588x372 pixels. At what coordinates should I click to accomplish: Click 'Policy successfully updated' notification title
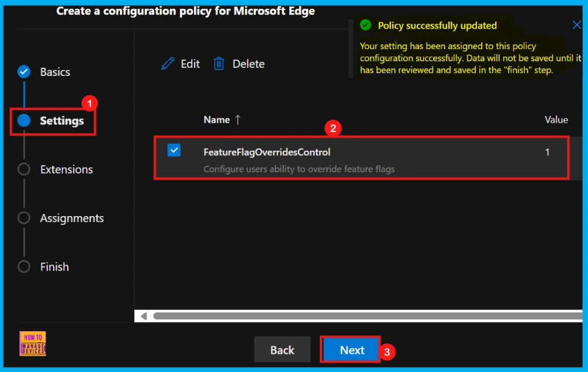(x=437, y=26)
